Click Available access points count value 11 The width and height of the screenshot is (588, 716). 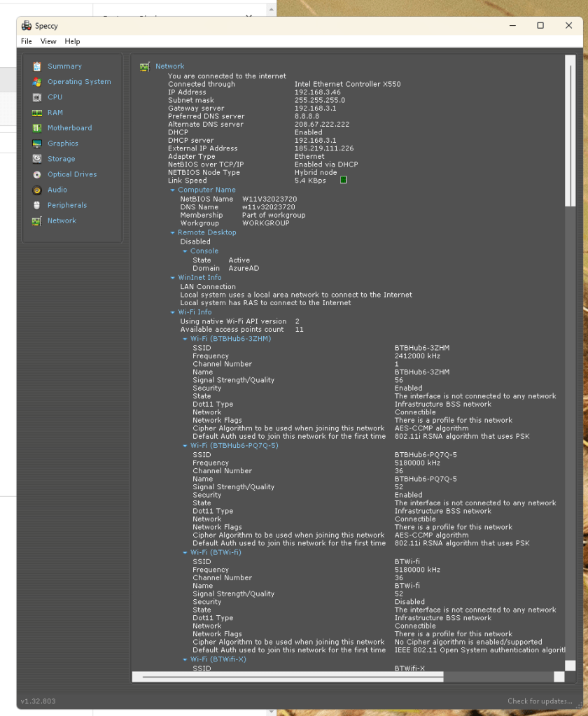(x=299, y=330)
